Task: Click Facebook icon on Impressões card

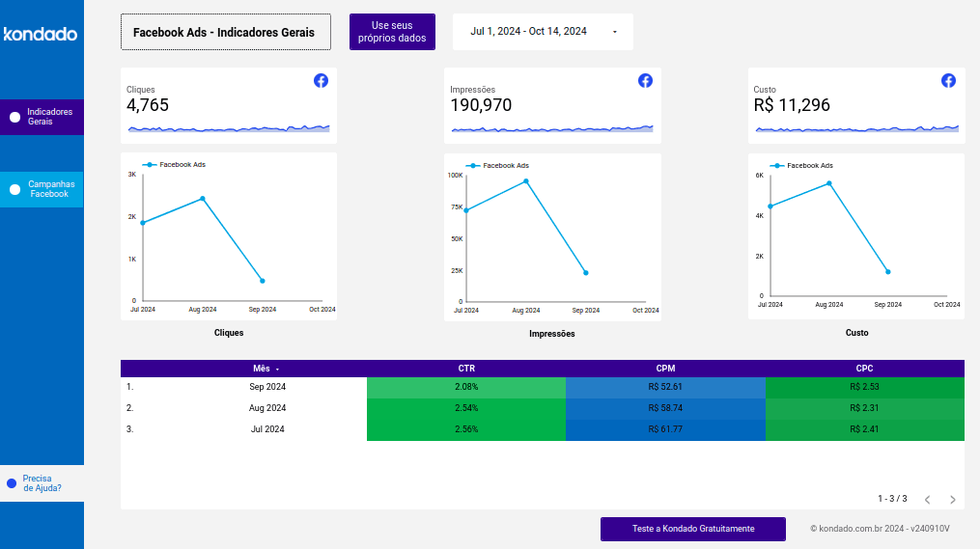Action: [645, 81]
